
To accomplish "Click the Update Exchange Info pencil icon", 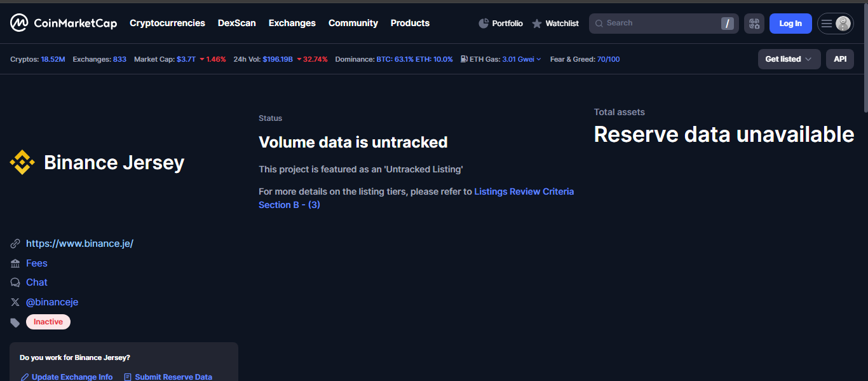I will point(25,377).
